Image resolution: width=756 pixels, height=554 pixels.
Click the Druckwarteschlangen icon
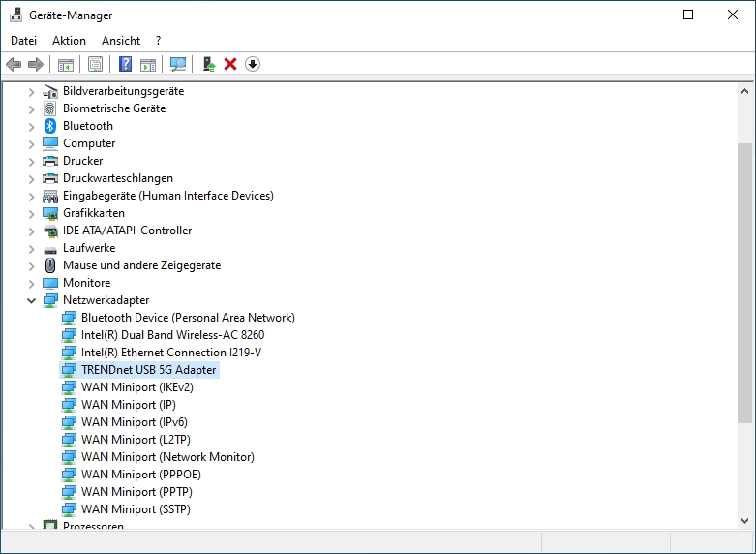tap(50, 178)
